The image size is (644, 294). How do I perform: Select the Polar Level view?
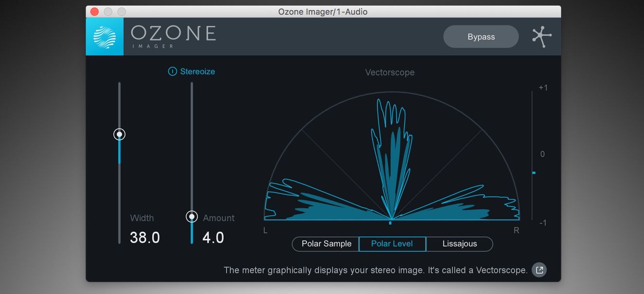[392, 244]
